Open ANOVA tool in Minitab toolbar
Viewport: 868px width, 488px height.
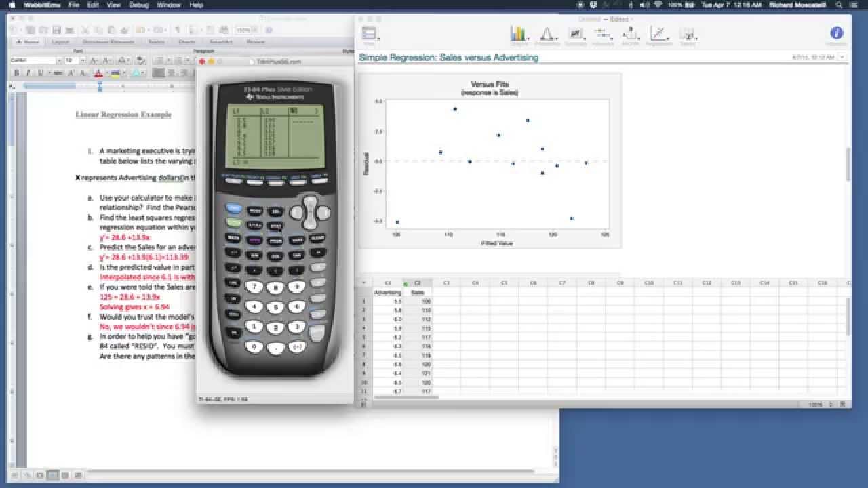coord(630,35)
